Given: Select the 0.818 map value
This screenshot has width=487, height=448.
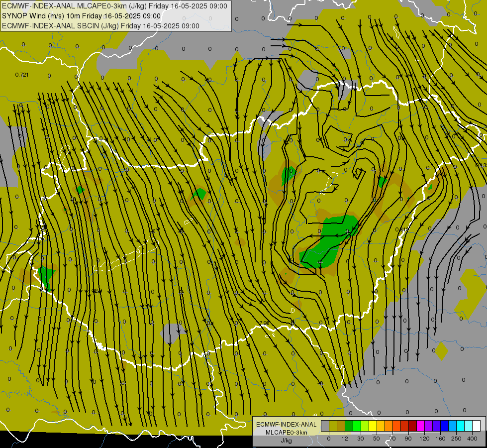Looking at the screenshot, I should [x=402, y=229].
